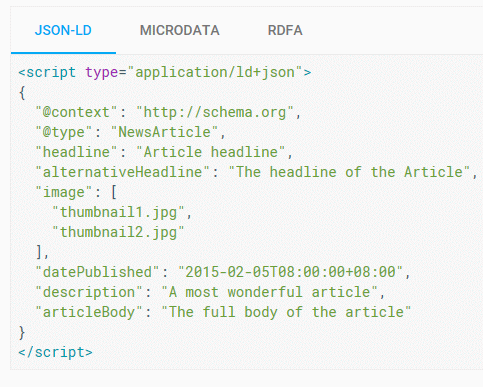The height and width of the screenshot is (387, 483).
Task: Select the RDFA tab
Action: click(285, 30)
